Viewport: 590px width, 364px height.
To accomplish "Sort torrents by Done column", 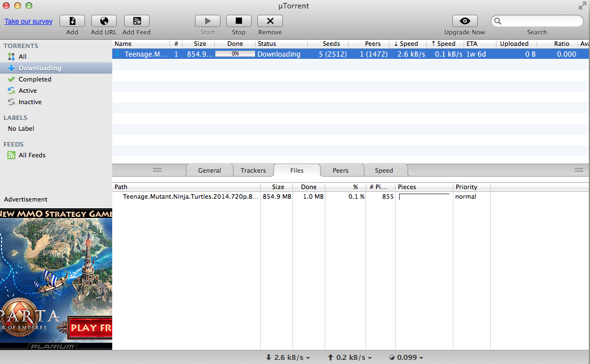I will tap(235, 44).
